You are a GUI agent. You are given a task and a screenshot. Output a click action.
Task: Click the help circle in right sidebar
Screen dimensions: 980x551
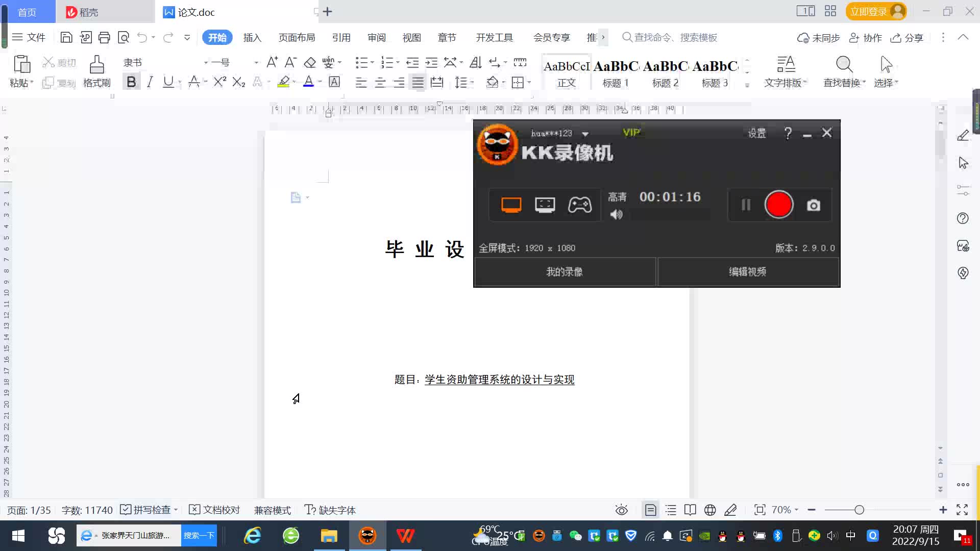963,218
